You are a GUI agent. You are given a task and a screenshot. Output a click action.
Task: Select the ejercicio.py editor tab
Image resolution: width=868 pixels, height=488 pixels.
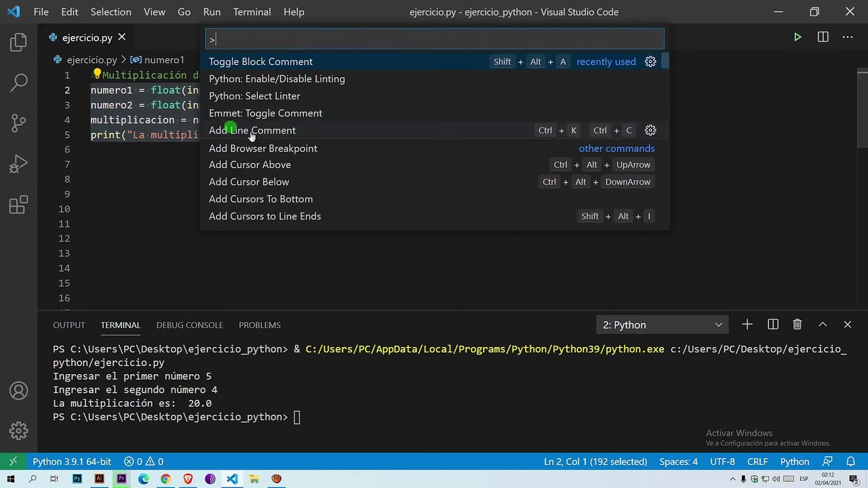pos(87,37)
